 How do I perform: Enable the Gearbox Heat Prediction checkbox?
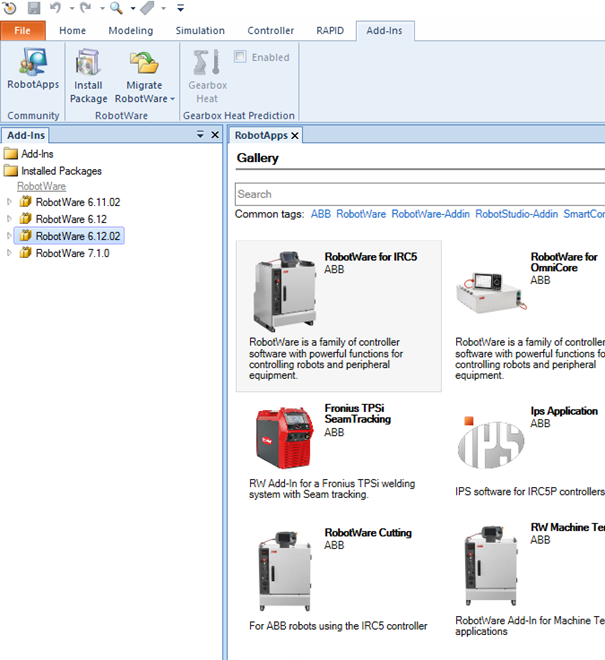240,57
